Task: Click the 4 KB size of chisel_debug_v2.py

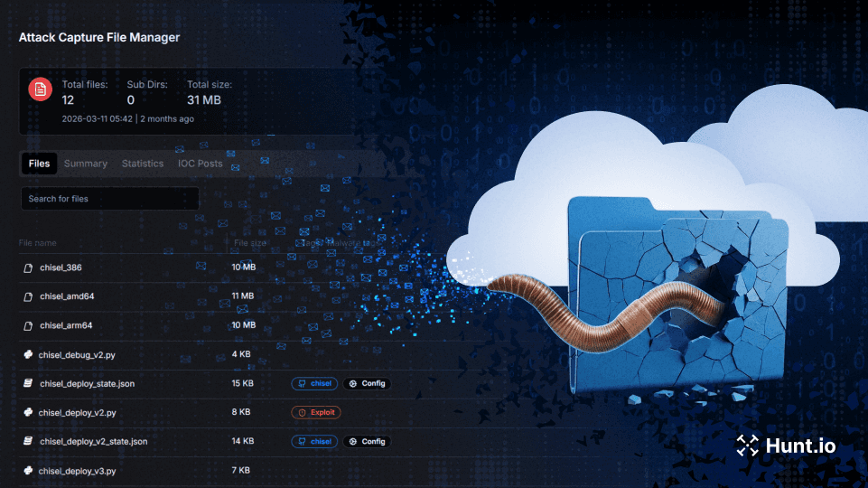Action: 241,354
